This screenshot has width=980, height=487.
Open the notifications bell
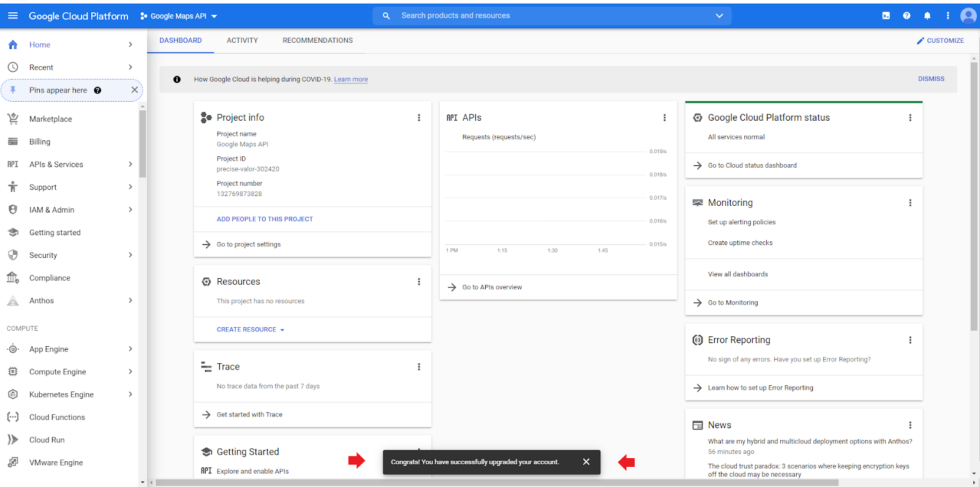pos(927,16)
